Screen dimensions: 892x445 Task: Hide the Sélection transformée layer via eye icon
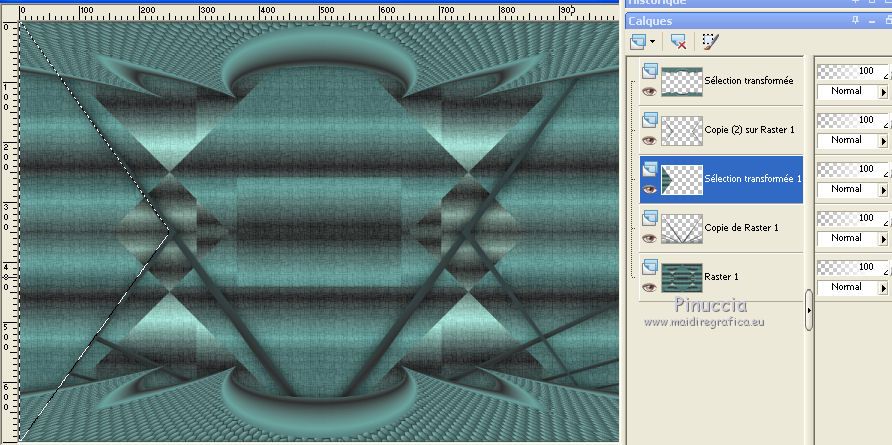point(649,91)
